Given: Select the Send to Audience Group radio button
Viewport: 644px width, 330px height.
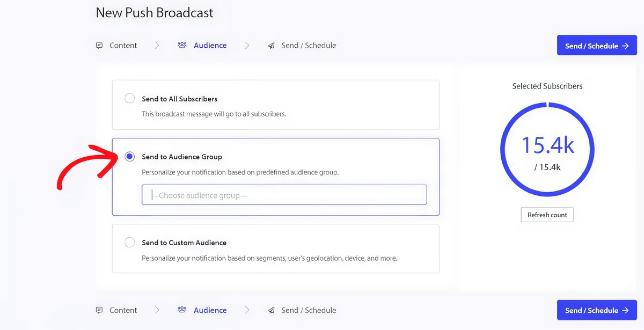Looking at the screenshot, I should (129, 157).
